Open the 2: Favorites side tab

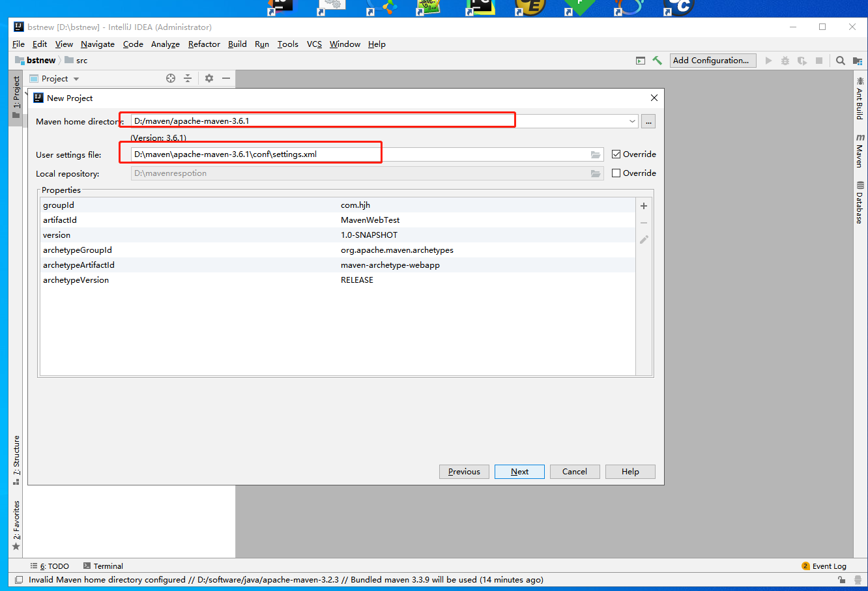16,525
